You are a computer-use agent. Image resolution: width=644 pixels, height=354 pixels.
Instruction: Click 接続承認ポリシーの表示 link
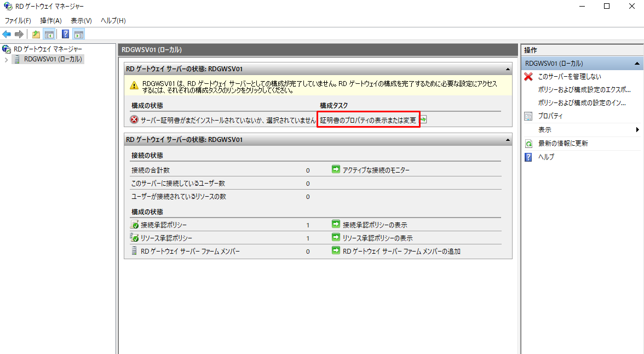pyautogui.click(x=375, y=225)
